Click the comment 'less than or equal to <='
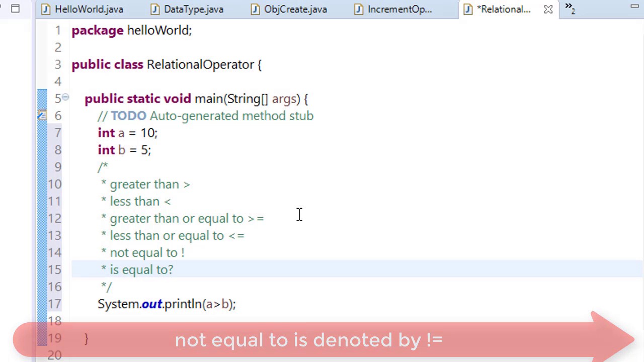This screenshot has height=362, width=644. (177, 236)
